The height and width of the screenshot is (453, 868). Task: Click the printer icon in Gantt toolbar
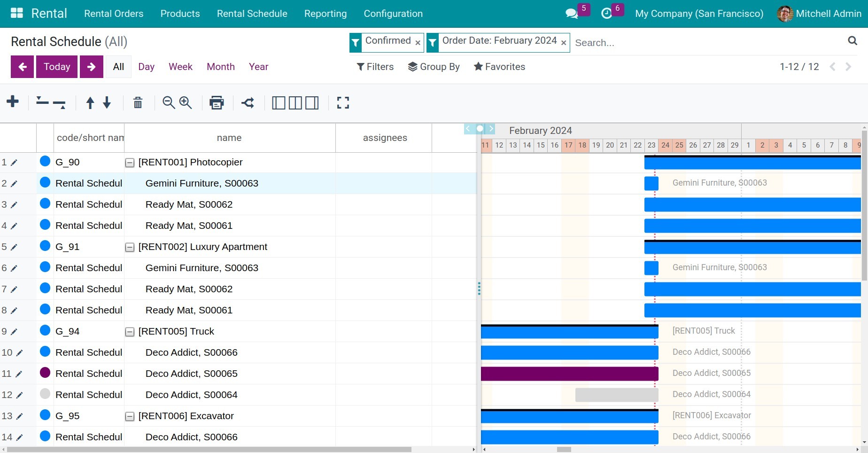(217, 102)
